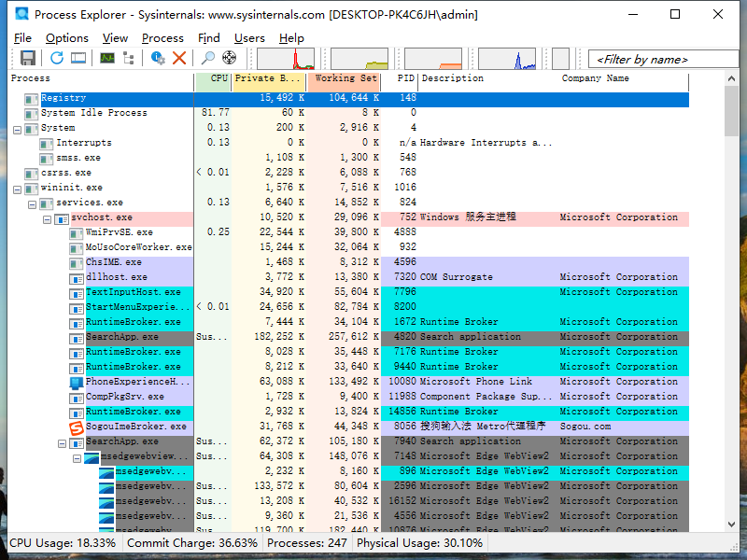The width and height of the screenshot is (747, 560).
Task: Open the Help menu
Action: pyautogui.click(x=291, y=38)
